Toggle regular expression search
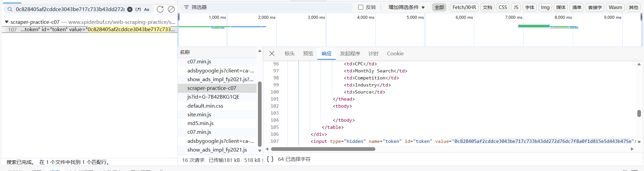This screenshot has height=171, width=644. 138,9
